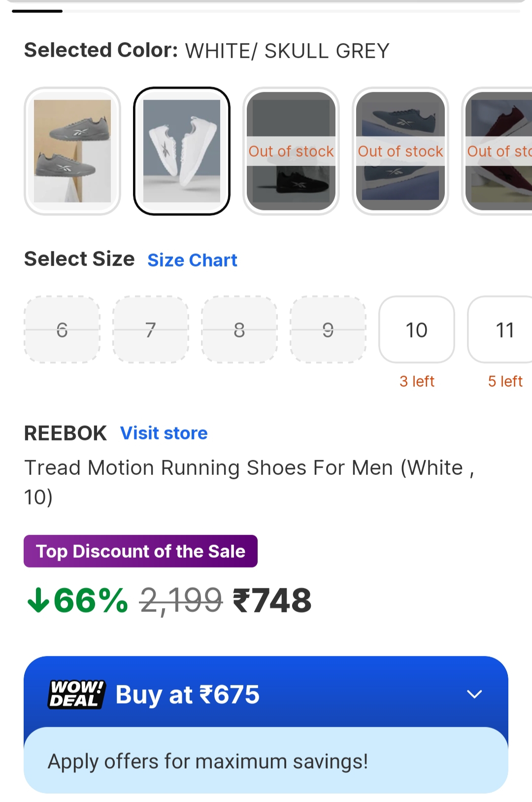Tap unavailable size 9

tap(328, 330)
